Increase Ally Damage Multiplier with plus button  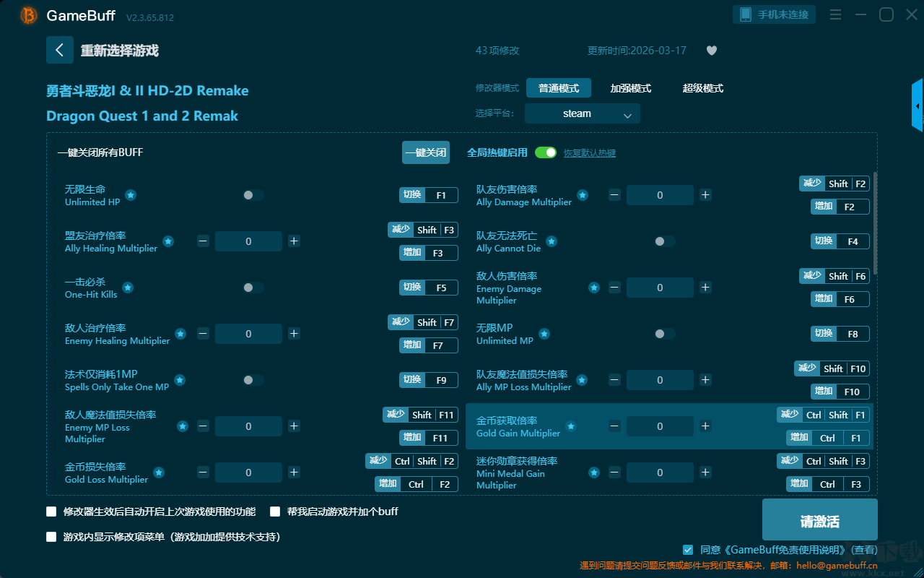(x=705, y=195)
